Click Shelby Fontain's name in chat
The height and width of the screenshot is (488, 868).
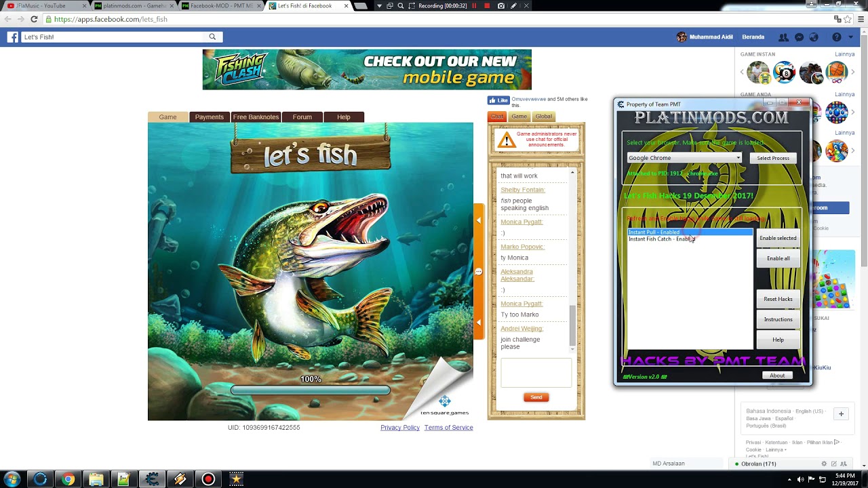(x=523, y=190)
